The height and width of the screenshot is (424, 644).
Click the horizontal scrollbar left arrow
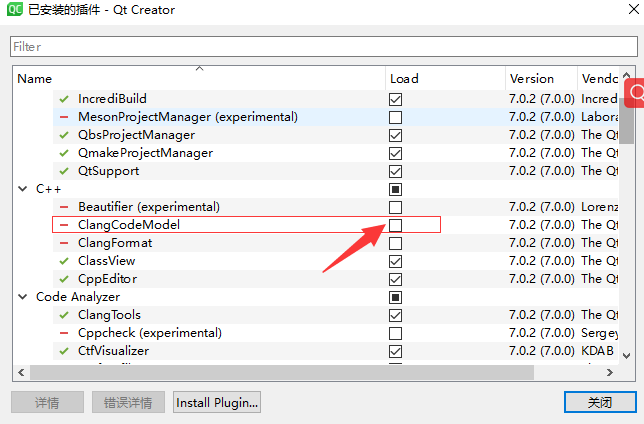pyautogui.click(x=21, y=372)
